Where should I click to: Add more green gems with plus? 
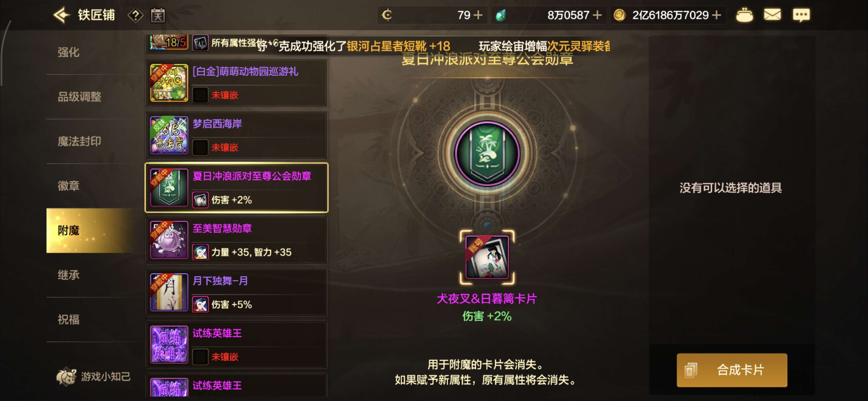tap(597, 15)
